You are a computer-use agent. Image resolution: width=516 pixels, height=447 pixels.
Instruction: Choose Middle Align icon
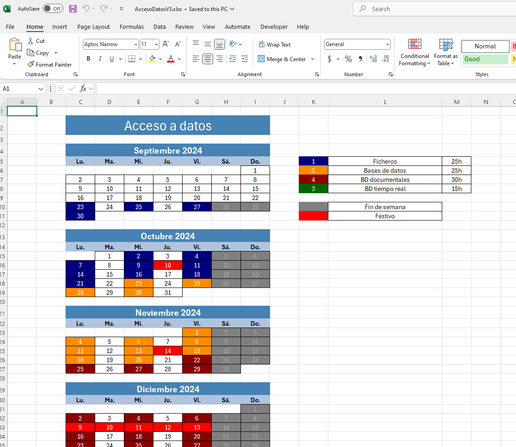click(x=207, y=44)
